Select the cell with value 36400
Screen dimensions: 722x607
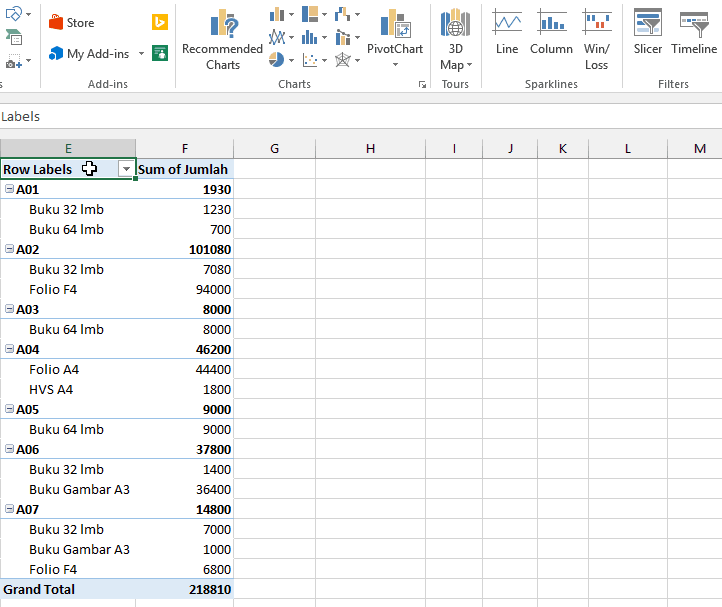185,489
